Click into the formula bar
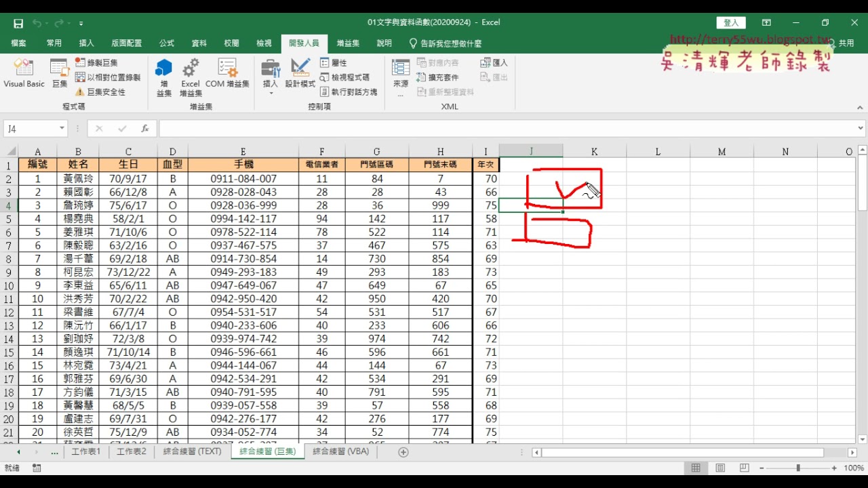 tap(507, 128)
